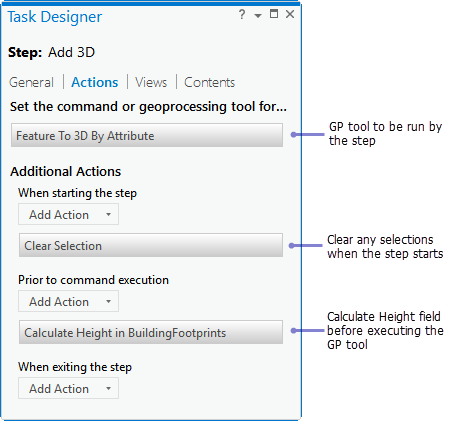Open the Views tab
Viewport: 470px width, 427px height.
coord(151,82)
